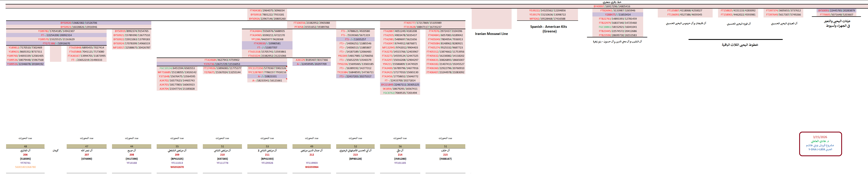Select the green FGC10134 marker cell

(177, 68)
